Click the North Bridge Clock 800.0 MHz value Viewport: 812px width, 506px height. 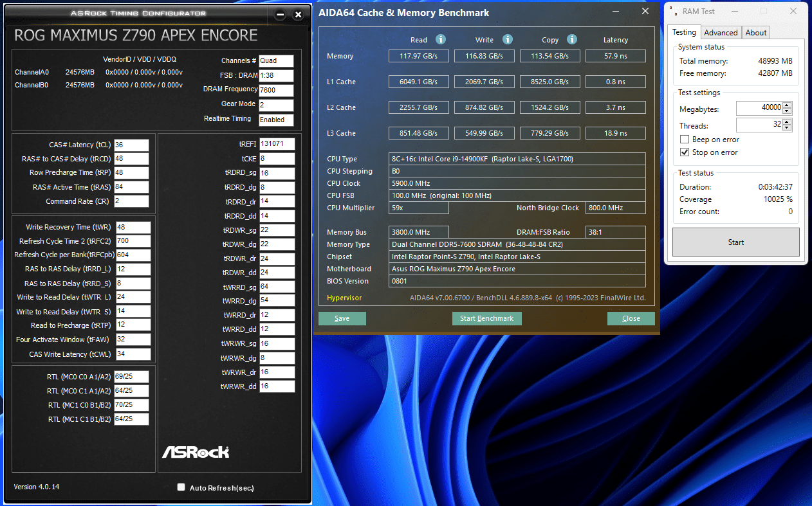pyautogui.click(x=616, y=208)
